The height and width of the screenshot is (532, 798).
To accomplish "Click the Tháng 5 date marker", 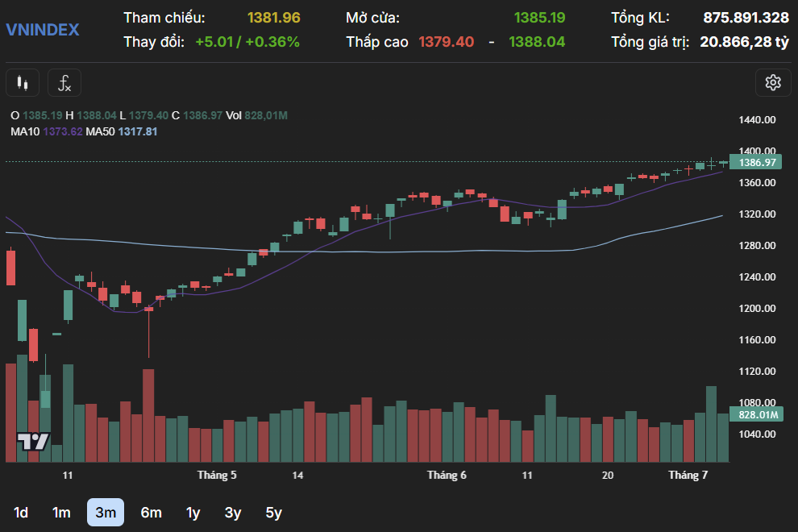I will pyautogui.click(x=217, y=476).
